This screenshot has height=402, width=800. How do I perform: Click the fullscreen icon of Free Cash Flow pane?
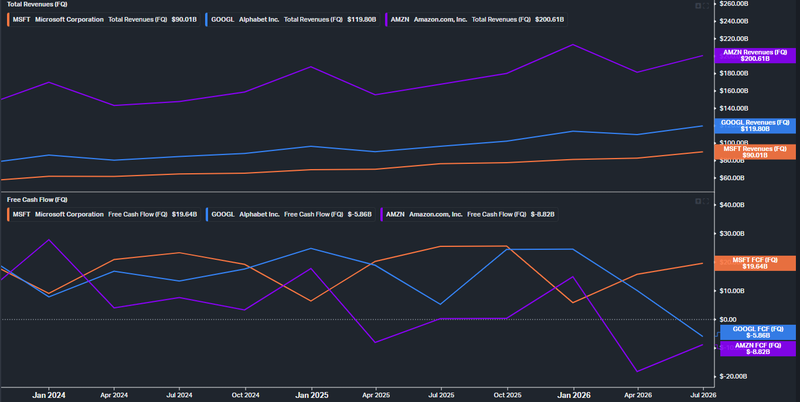706,202
